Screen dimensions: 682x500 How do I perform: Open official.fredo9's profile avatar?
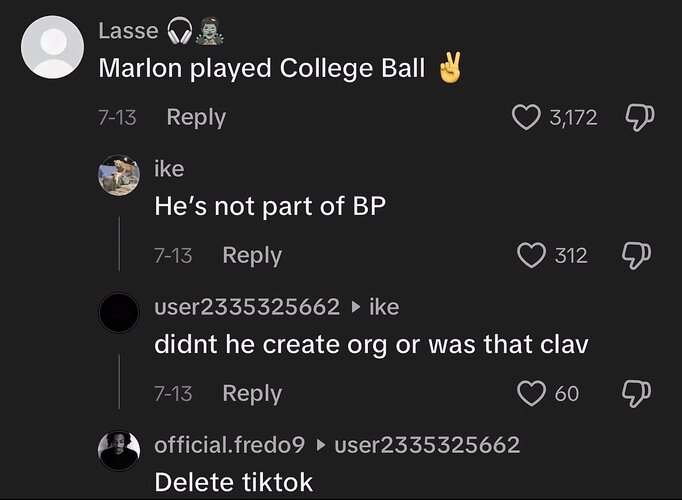tap(119, 451)
